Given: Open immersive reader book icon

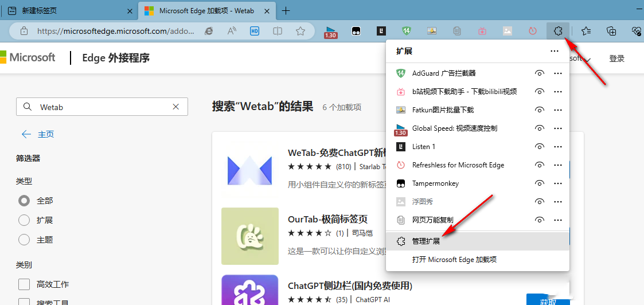Looking at the screenshot, I should pyautogui.click(x=278, y=31).
